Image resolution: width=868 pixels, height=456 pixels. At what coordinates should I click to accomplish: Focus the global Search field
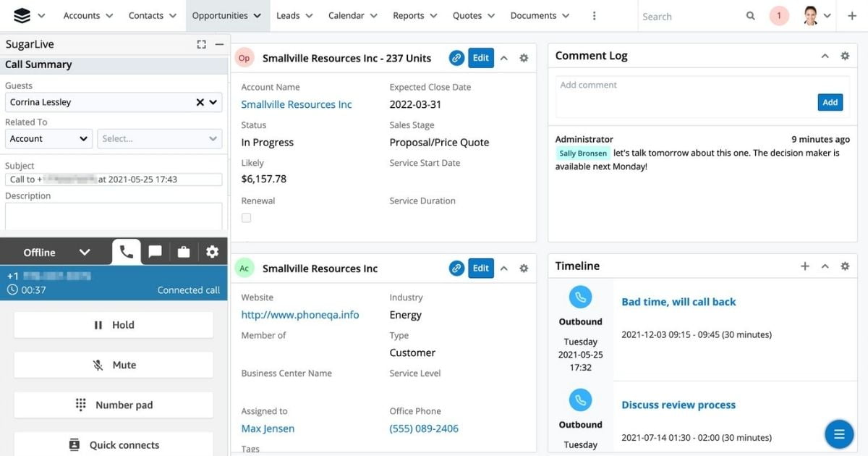point(691,16)
